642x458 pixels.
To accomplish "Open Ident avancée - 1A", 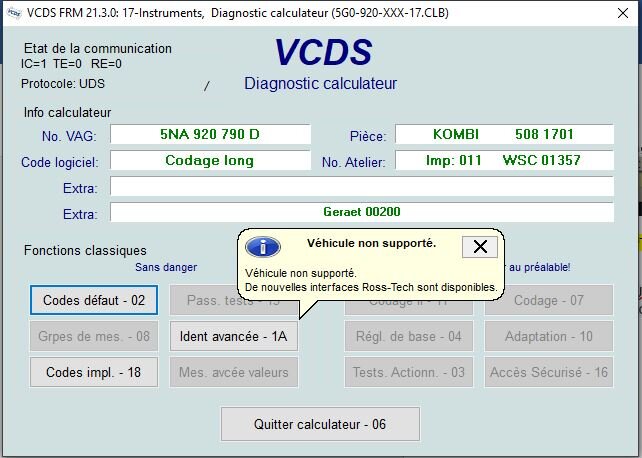I will (x=234, y=336).
